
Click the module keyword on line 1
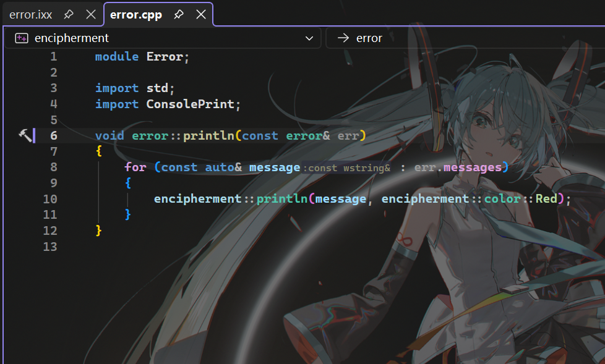116,57
